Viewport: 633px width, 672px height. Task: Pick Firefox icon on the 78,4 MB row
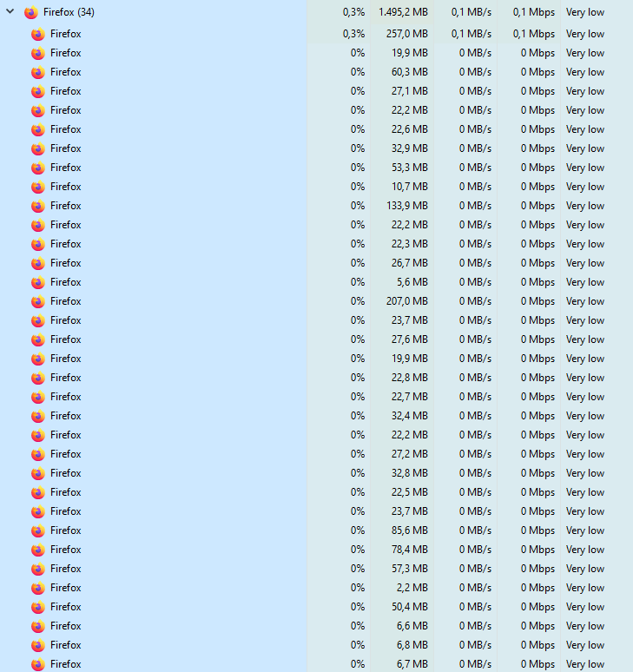pyautogui.click(x=38, y=550)
